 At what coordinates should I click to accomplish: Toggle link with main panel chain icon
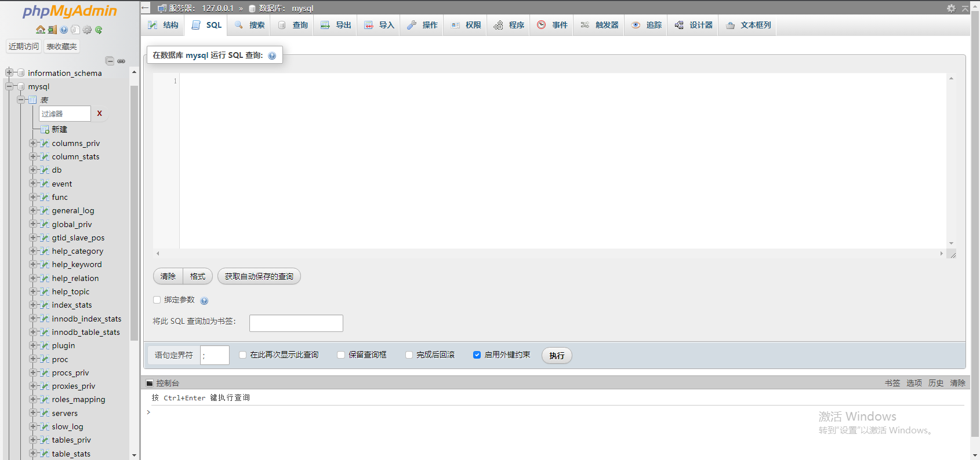(x=121, y=61)
